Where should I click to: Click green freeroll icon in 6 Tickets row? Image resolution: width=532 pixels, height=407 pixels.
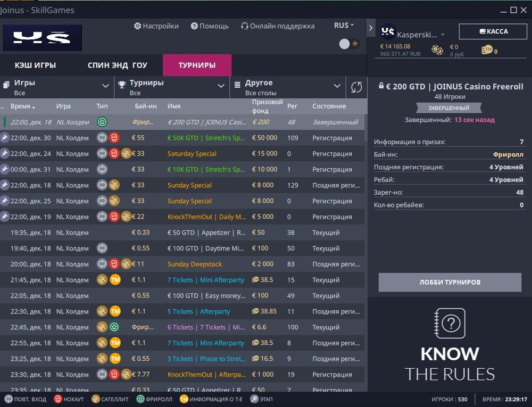114,327
